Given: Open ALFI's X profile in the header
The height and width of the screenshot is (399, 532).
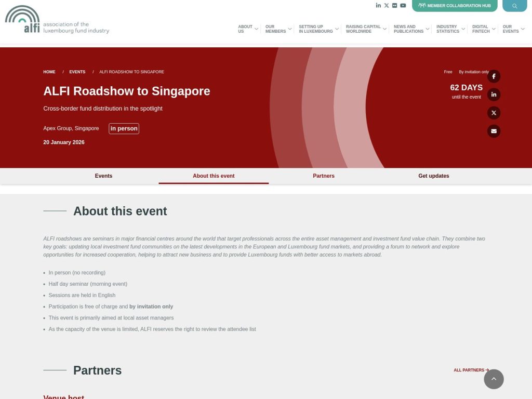Looking at the screenshot, I should click(x=387, y=5).
